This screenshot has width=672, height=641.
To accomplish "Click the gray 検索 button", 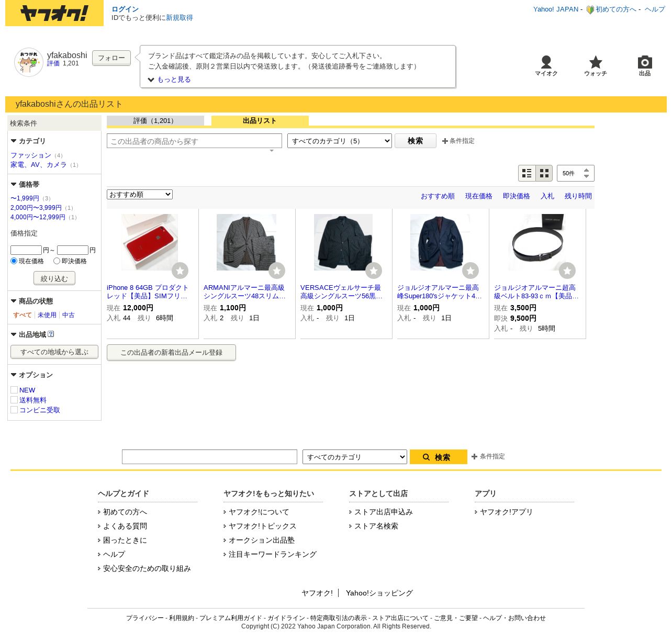I will pyautogui.click(x=416, y=141).
